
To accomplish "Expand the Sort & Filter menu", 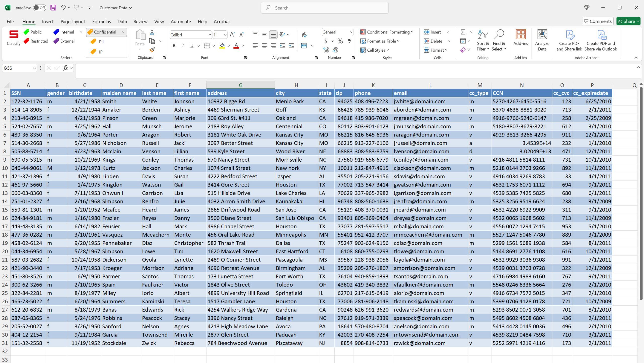I will [x=483, y=40].
